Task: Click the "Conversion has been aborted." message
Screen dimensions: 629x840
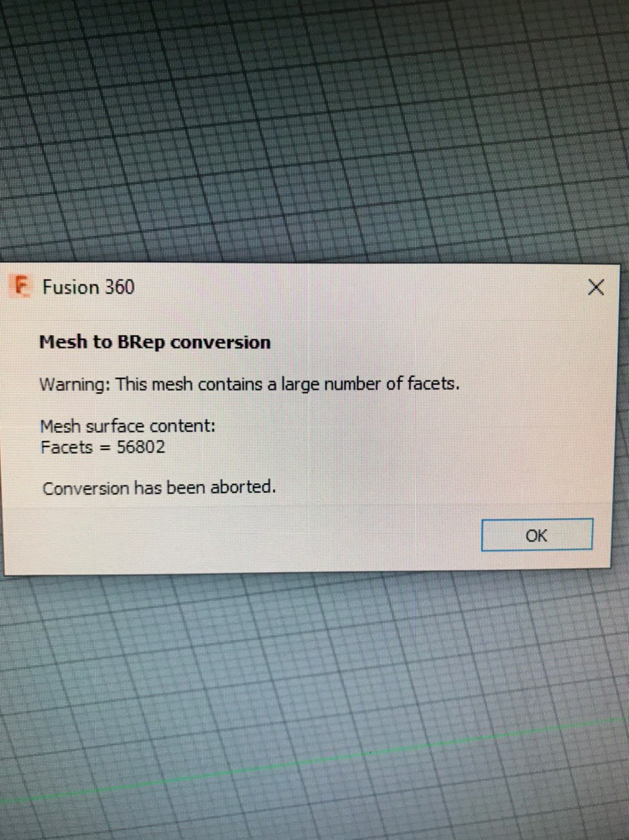Action: (159, 488)
